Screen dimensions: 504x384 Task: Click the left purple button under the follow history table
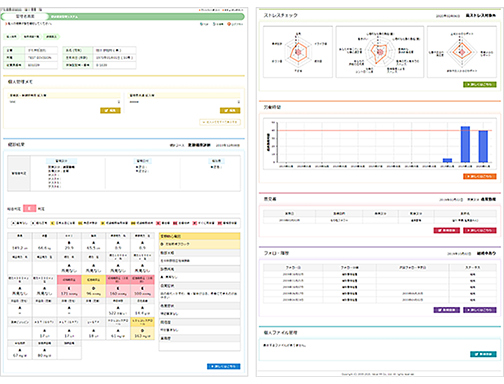click(x=447, y=310)
